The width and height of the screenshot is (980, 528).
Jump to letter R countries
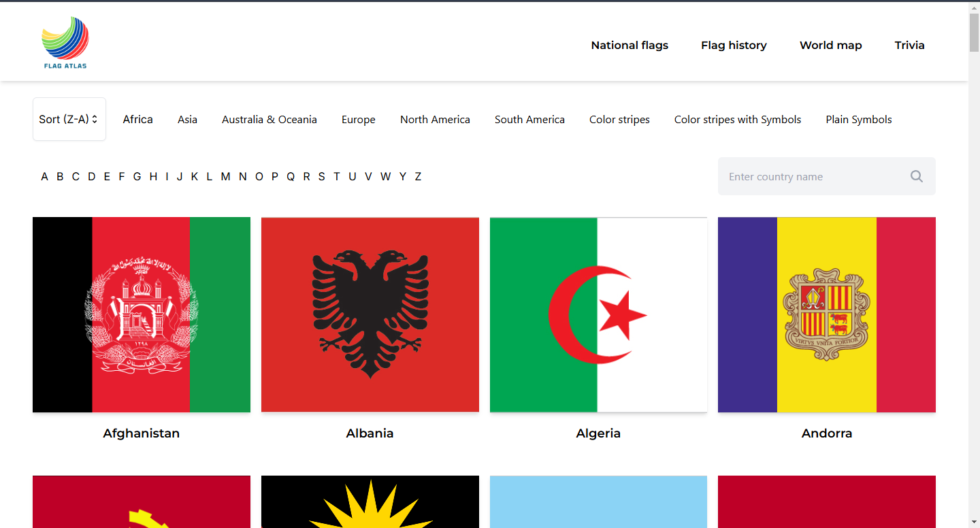coord(306,176)
